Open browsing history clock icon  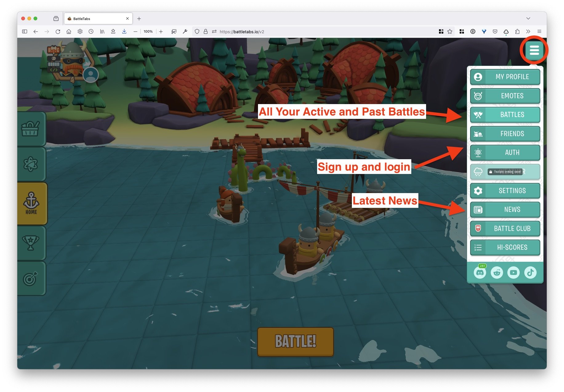[91, 31]
